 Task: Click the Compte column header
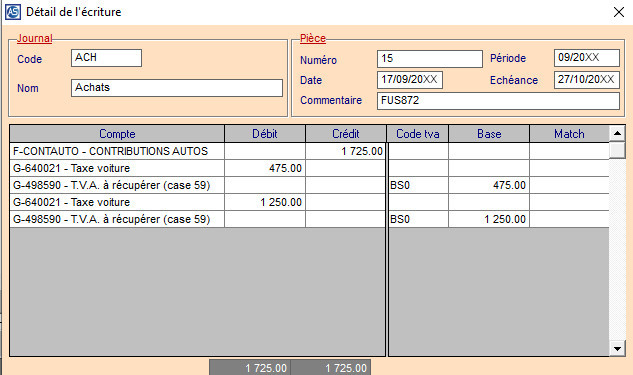pos(117,134)
